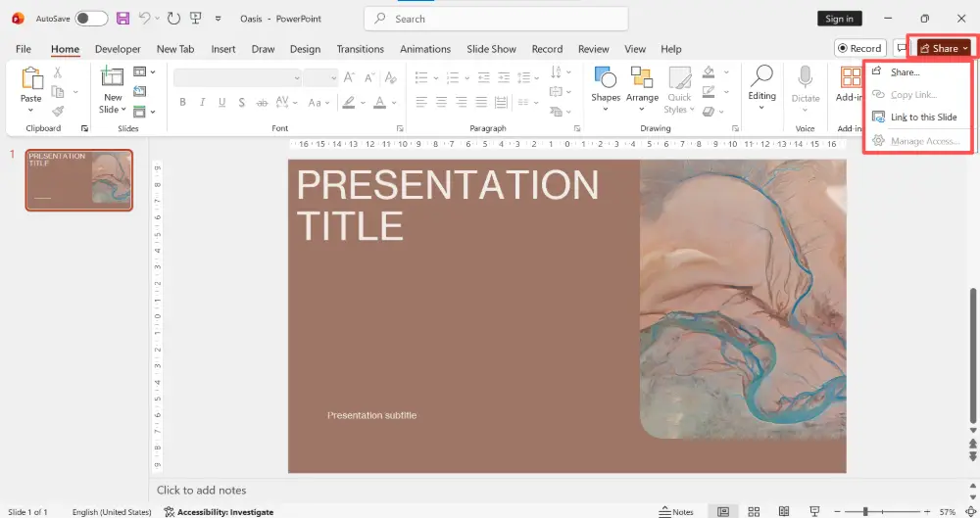The image size is (980, 518).
Task: Switch to Reading View icon
Action: 784,512
